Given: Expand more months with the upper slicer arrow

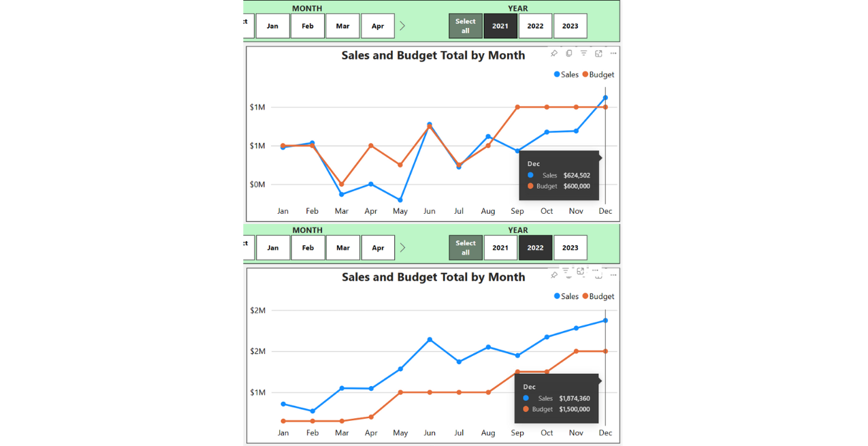Looking at the screenshot, I should (x=402, y=26).
